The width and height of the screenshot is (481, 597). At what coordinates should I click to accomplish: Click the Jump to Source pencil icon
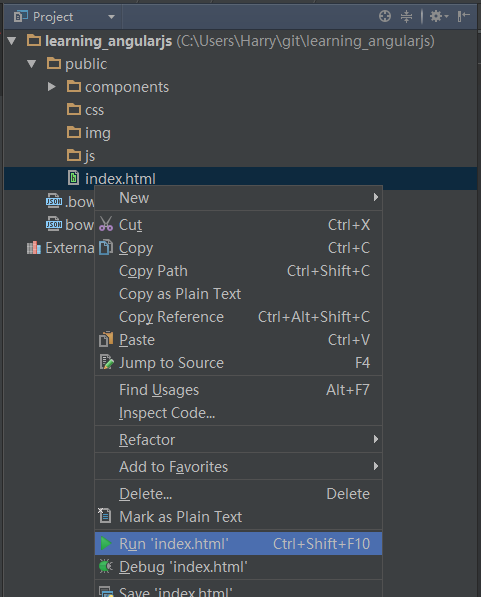coord(106,362)
